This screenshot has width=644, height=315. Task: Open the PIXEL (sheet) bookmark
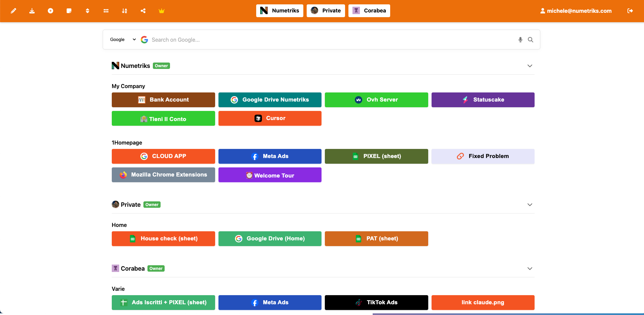tap(376, 156)
